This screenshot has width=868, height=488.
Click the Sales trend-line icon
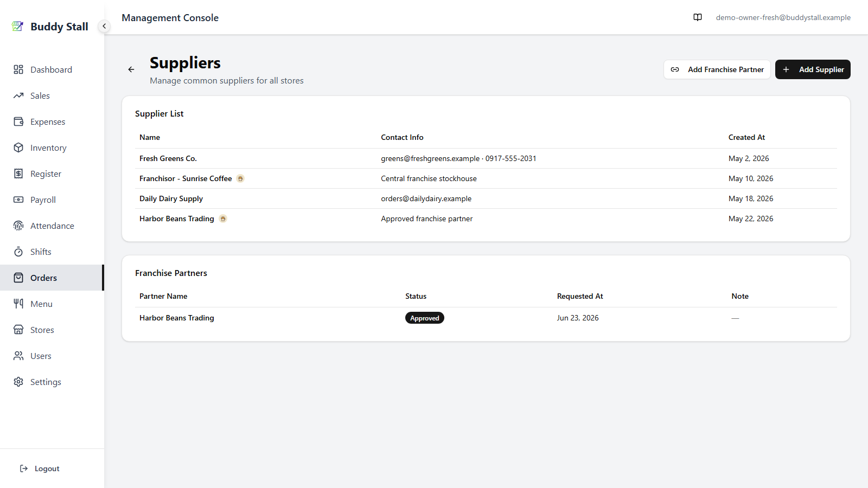[18, 95]
